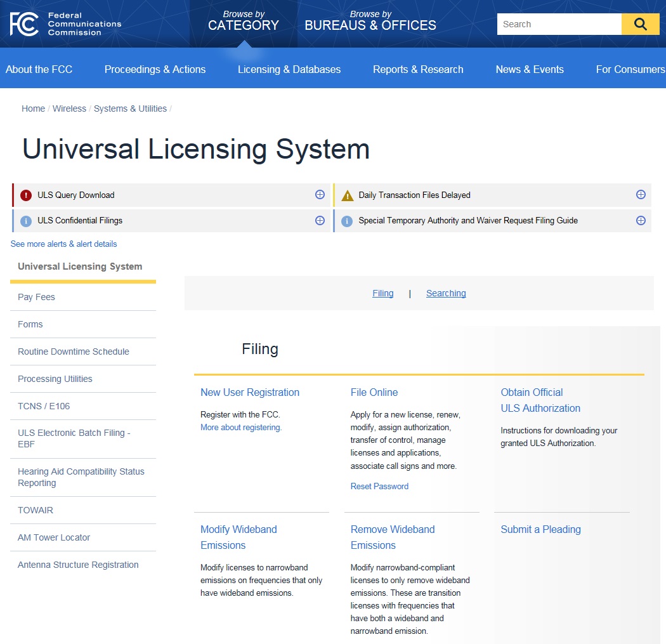
Task: Click the red alert icon for ULS Query Download
Action: tap(26, 195)
